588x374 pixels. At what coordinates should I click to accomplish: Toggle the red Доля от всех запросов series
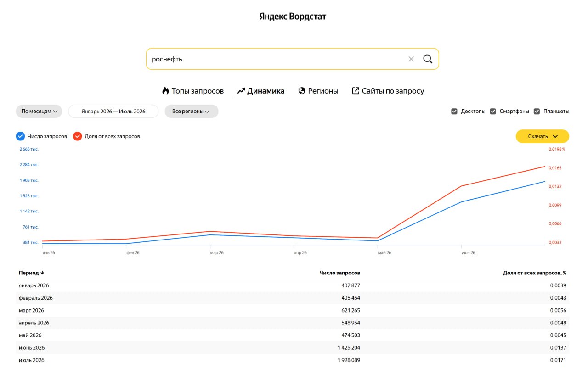coord(77,136)
